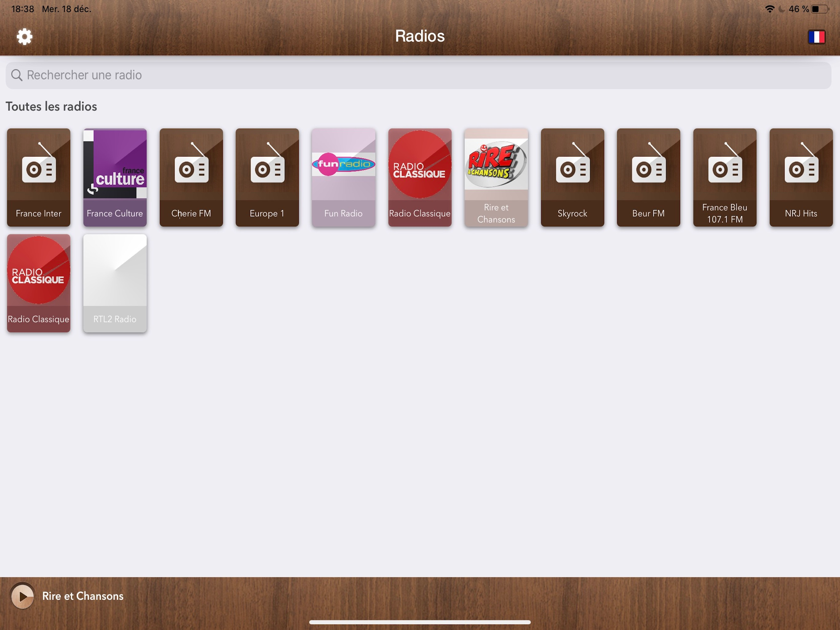
Task: Open the France Inter radio card
Action: (x=39, y=177)
